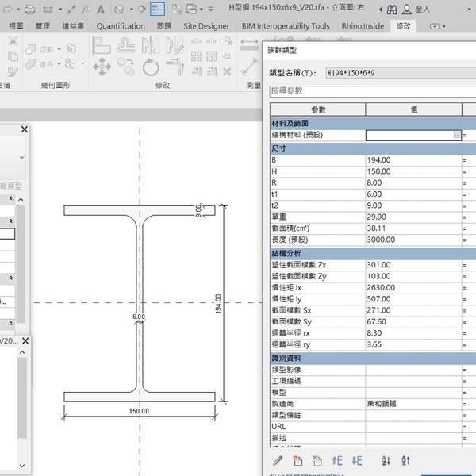Viewport: 476px width, 476px height.
Task: Sort parameters in descending order
Action: [405, 460]
